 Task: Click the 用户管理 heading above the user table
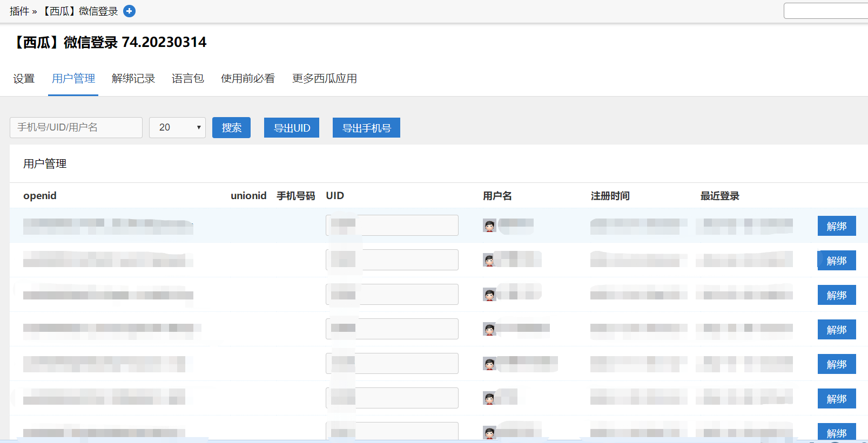point(45,163)
